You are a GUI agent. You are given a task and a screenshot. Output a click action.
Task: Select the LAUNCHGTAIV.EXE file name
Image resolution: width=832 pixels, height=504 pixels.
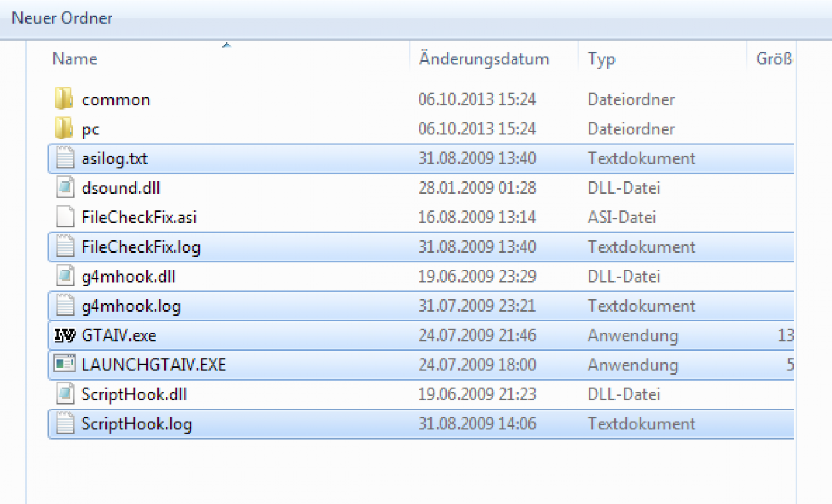[x=154, y=364]
